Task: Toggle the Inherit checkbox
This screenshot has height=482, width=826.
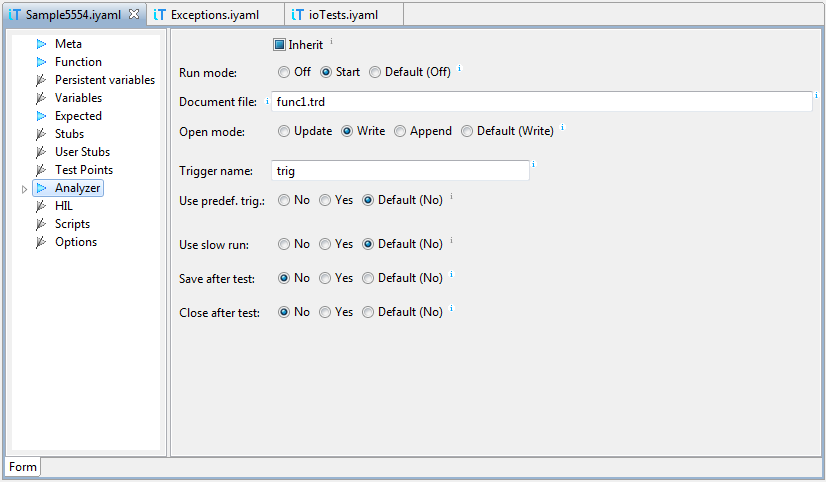Action: 279,45
